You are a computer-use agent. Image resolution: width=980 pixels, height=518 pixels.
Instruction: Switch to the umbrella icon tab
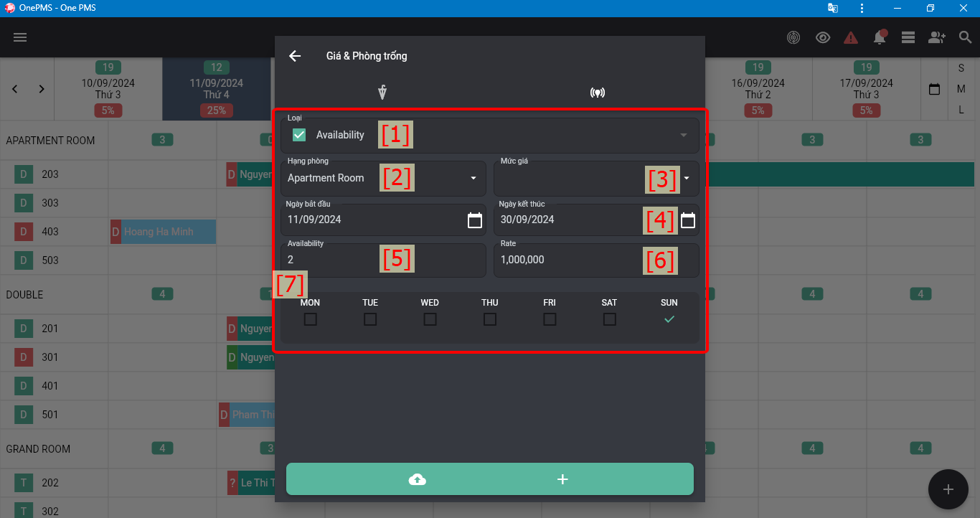coord(382,92)
